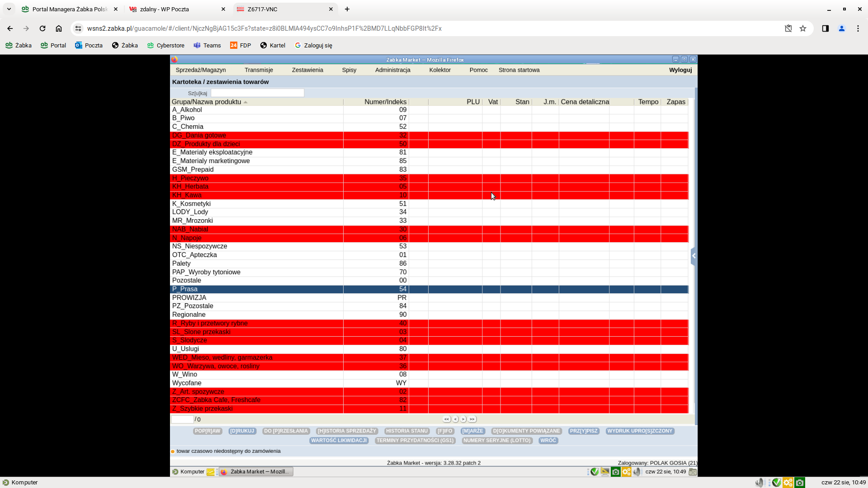
Task: Click remote camera screenshot tray icon
Action: [x=615, y=472]
